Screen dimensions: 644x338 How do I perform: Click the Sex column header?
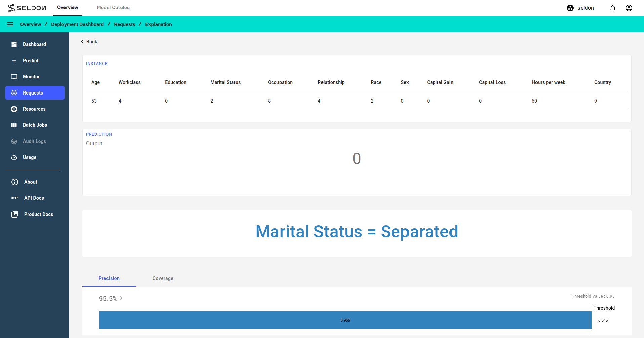[405, 82]
